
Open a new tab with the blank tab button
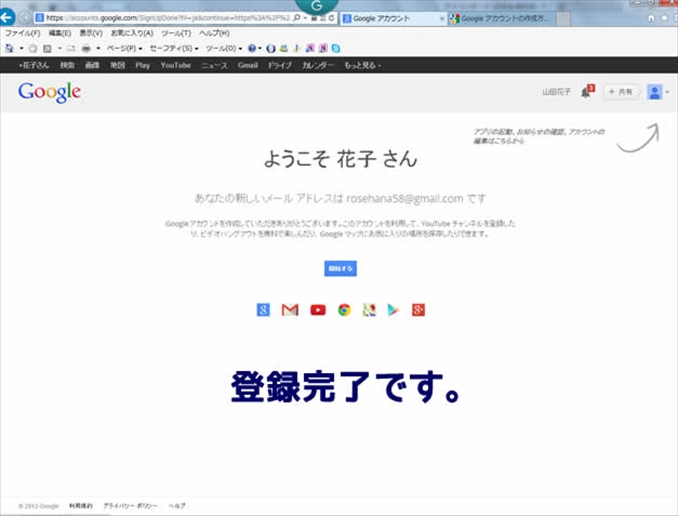tap(563, 19)
